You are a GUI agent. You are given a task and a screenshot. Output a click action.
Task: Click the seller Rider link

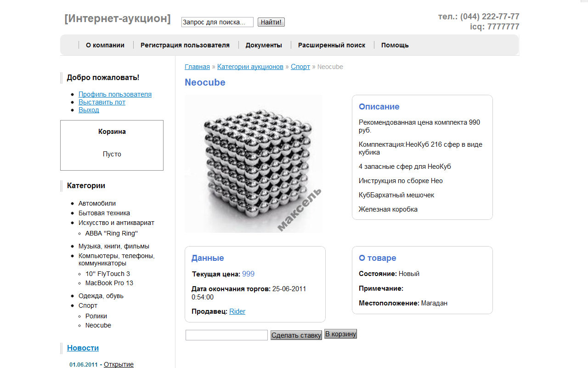(x=237, y=311)
